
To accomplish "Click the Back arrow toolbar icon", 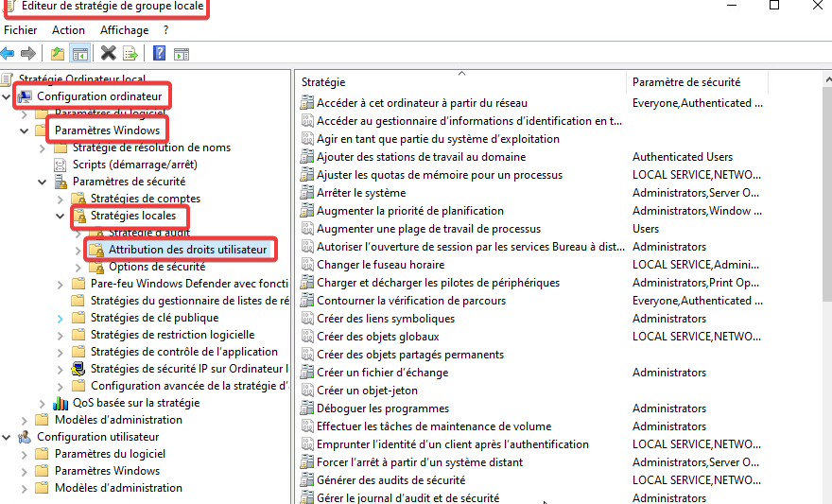I will click(x=9, y=53).
